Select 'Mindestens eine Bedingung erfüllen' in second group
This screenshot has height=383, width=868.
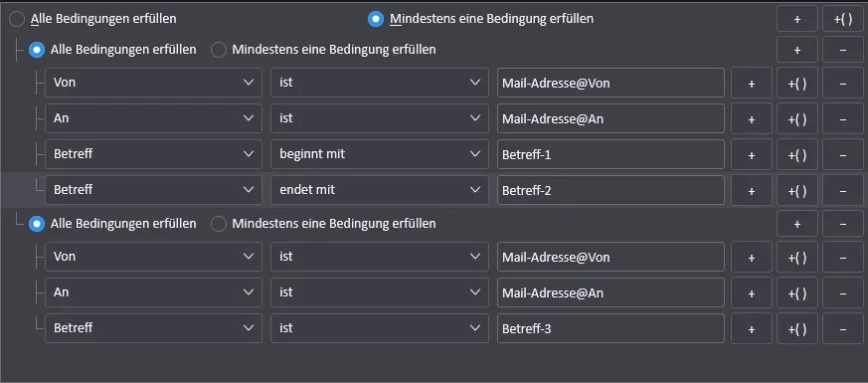pos(219,224)
